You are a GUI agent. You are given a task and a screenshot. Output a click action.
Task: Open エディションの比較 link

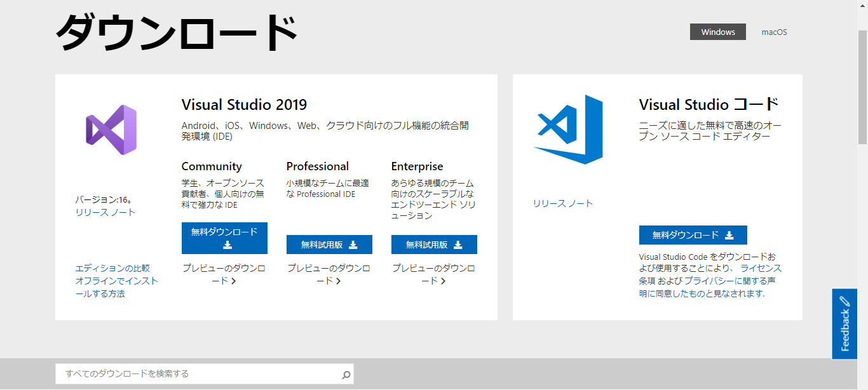click(112, 268)
